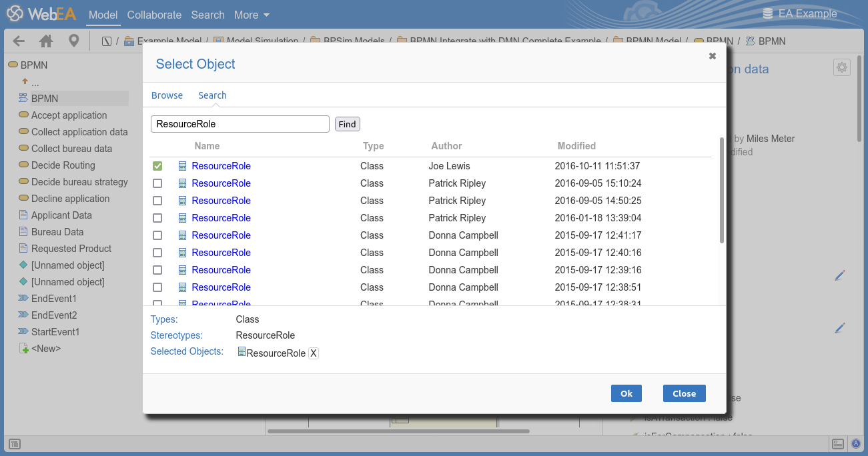Click the class icon beside Joe Lewis's ResourceRole

click(182, 166)
